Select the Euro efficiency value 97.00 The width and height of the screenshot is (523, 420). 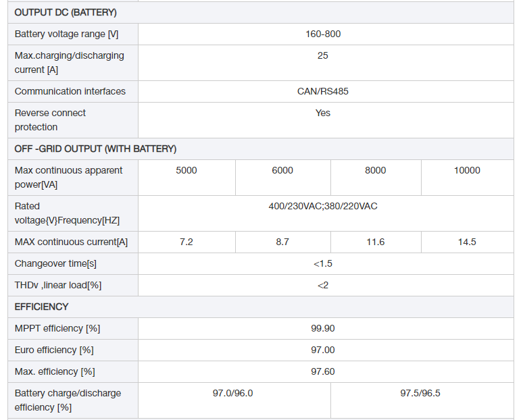323,350
